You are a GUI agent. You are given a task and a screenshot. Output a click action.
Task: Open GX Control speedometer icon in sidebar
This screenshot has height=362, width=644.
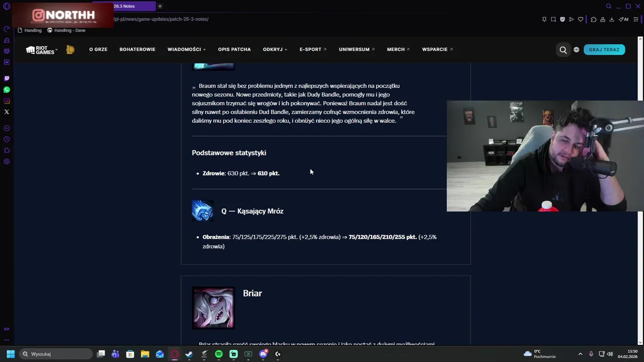7,29
